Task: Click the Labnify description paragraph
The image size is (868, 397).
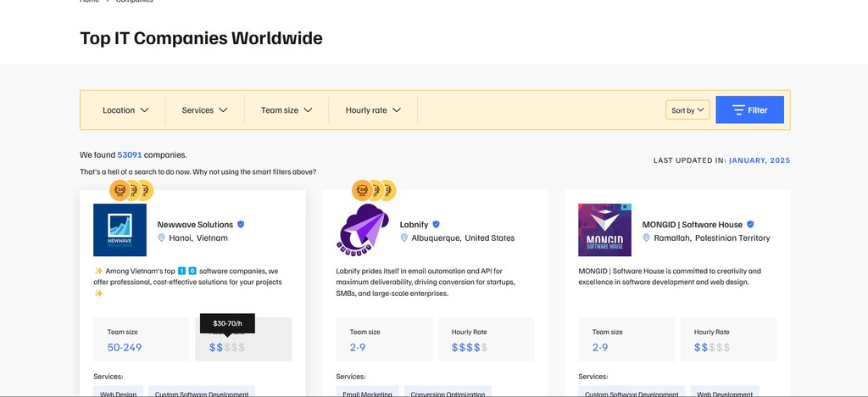Action: (426, 282)
